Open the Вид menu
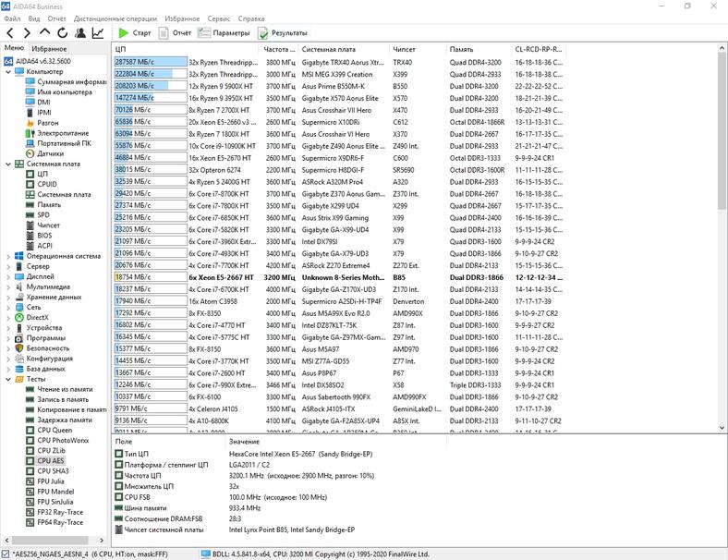Screen dimensions: 728x560 coord(34,18)
